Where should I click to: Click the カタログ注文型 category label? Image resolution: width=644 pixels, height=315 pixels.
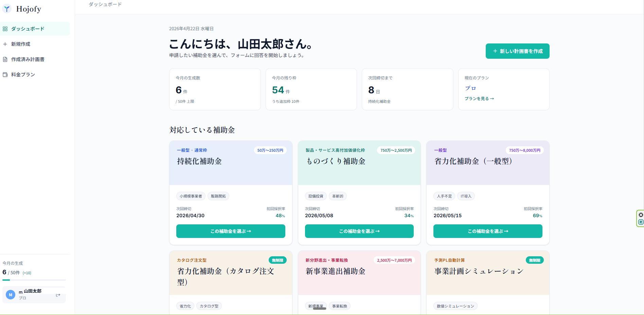(192, 260)
